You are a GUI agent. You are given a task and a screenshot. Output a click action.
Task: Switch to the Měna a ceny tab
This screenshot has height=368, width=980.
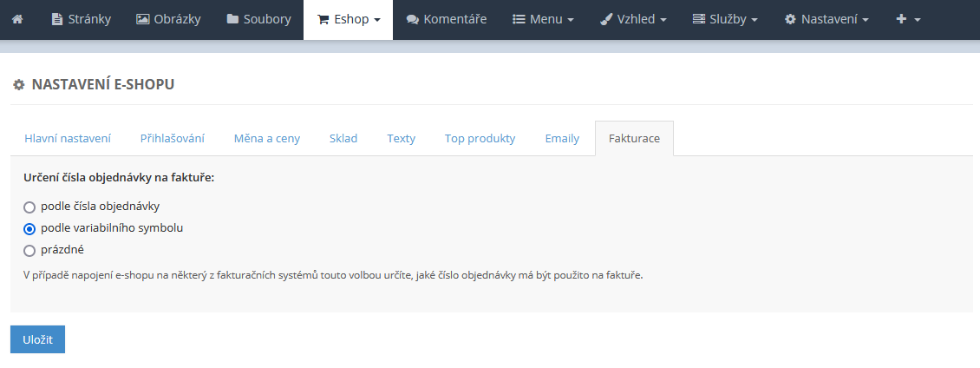coord(267,139)
